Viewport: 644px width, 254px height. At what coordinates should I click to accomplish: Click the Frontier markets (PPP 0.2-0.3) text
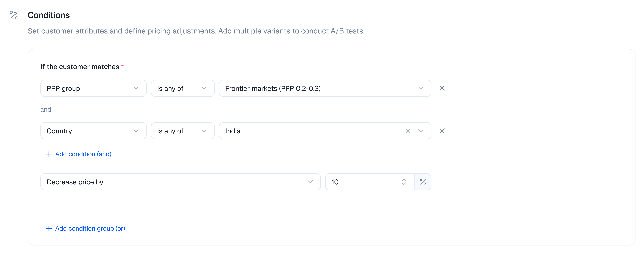pyautogui.click(x=273, y=88)
